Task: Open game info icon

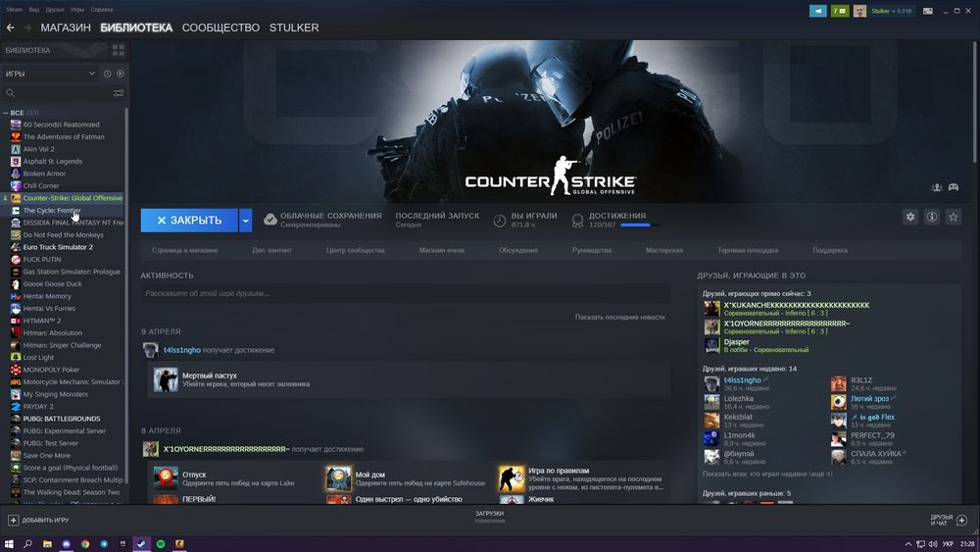Action: [x=931, y=217]
